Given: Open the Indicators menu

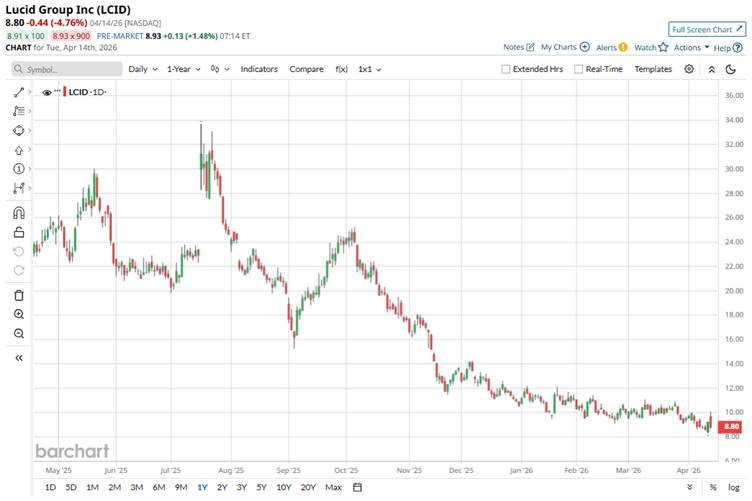Looking at the screenshot, I should [x=259, y=69].
